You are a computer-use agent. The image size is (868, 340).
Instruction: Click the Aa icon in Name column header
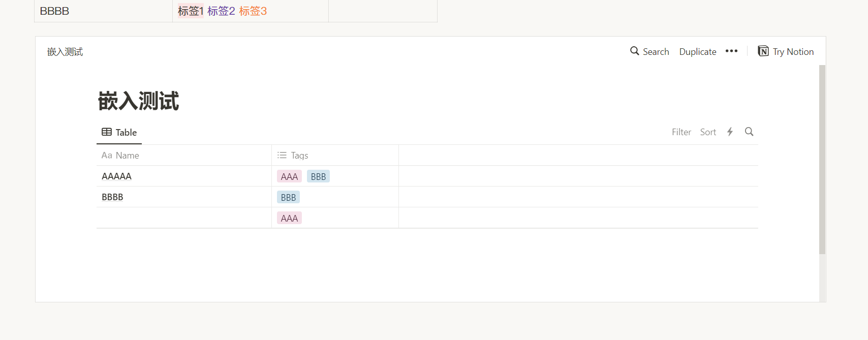[x=107, y=156]
